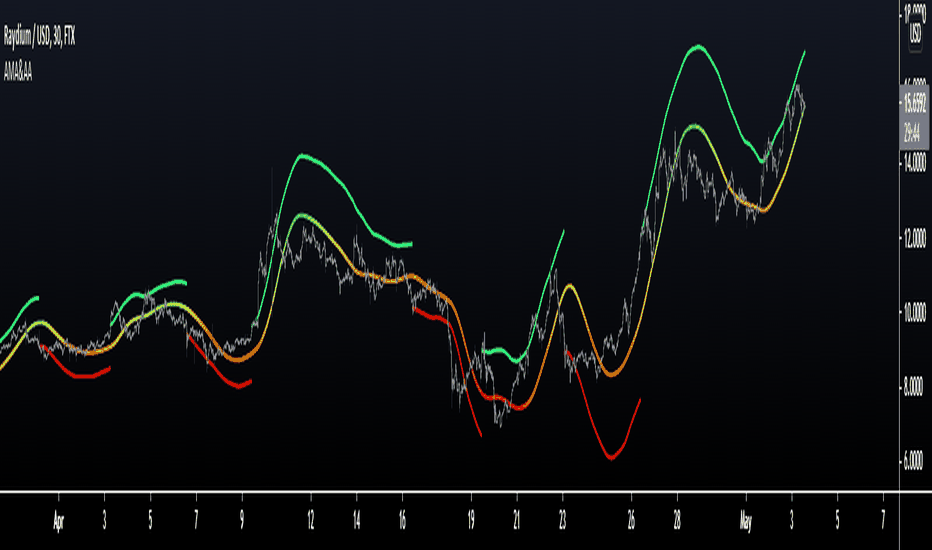The height and width of the screenshot is (550, 932).
Task: Click the 8.0000 price scale label
Action: [x=914, y=386]
